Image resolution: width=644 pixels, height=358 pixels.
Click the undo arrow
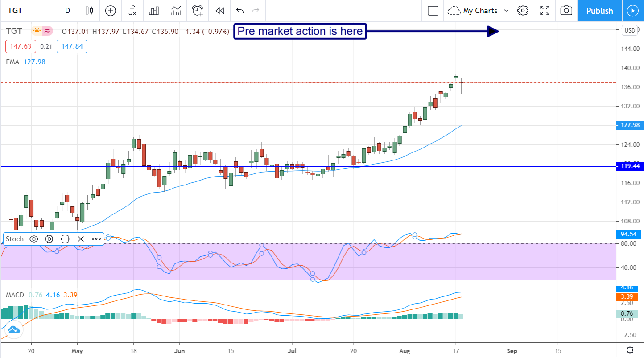click(x=240, y=11)
